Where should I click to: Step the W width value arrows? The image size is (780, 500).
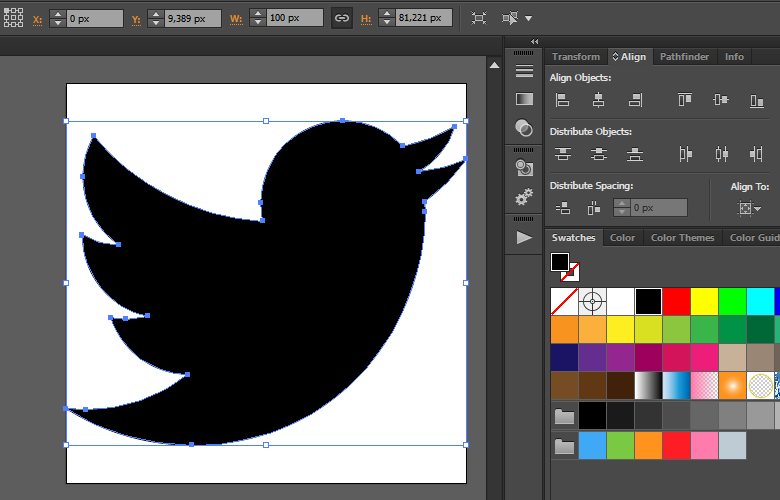click(x=258, y=18)
